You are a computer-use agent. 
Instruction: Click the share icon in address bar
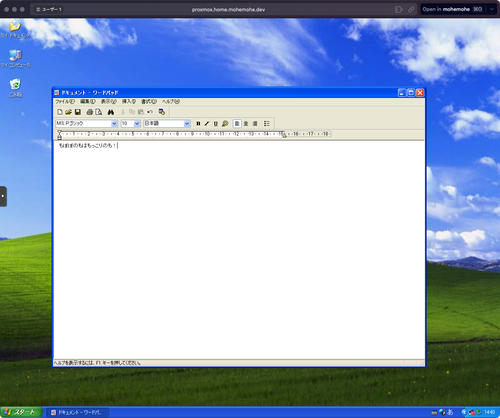click(x=399, y=9)
